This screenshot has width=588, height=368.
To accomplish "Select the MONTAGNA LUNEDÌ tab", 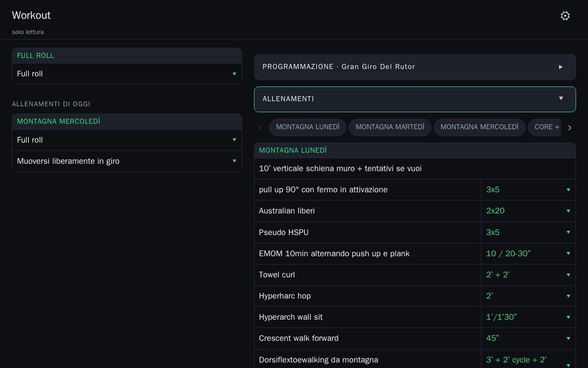I will 308,127.
